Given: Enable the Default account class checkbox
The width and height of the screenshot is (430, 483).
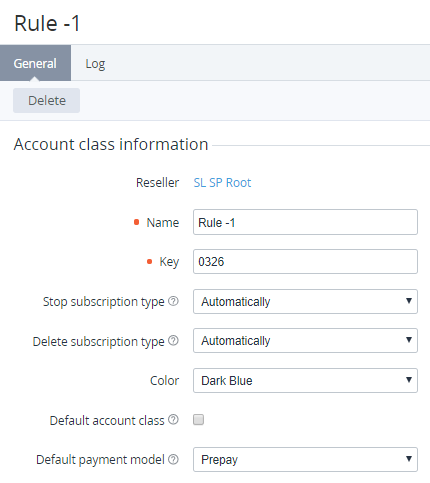Looking at the screenshot, I should (198, 419).
